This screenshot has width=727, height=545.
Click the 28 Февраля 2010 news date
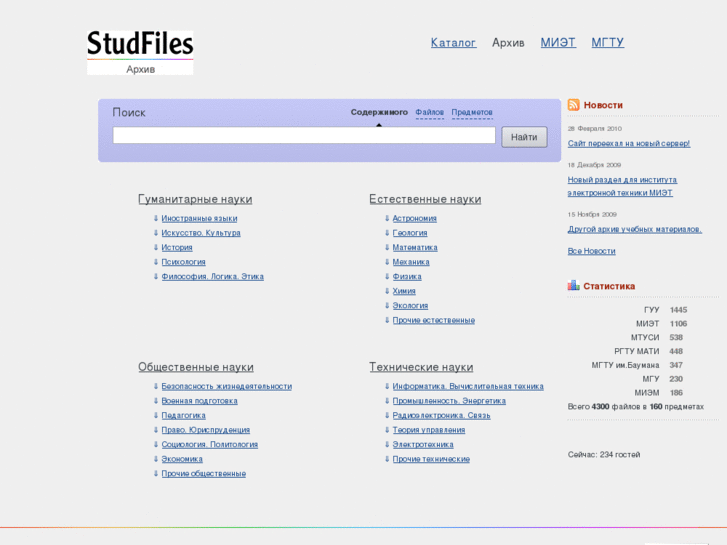(x=595, y=128)
